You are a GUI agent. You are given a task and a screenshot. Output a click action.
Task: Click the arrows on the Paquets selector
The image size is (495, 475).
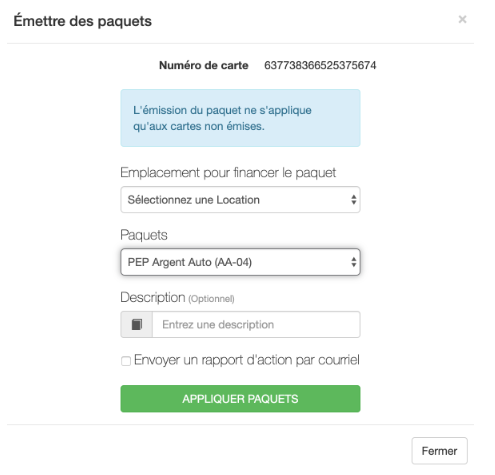[x=353, y=262]
